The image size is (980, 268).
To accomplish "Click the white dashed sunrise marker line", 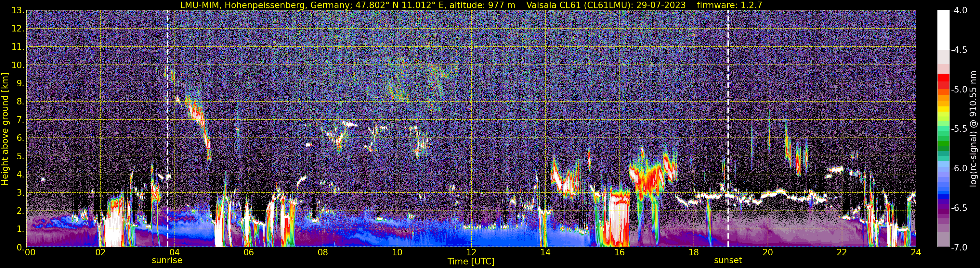I will click(x=167, y=128).
